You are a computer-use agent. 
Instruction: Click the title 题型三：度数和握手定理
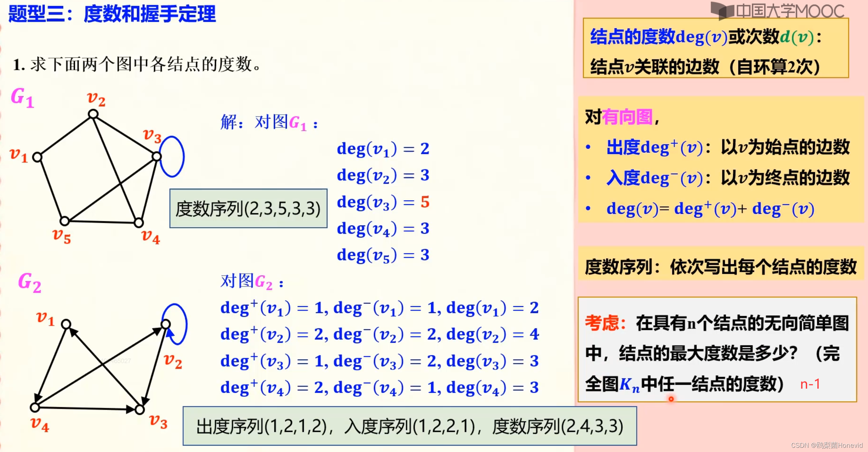112,14
